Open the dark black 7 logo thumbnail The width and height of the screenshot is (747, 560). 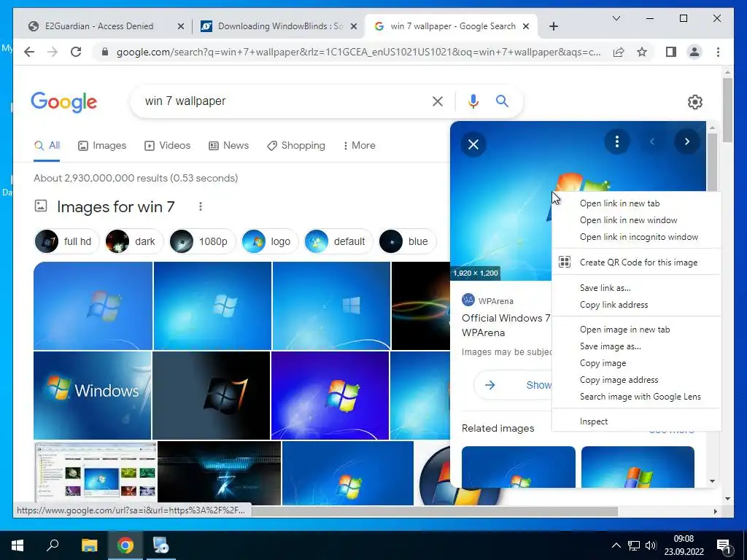click(x=211, y=395)
